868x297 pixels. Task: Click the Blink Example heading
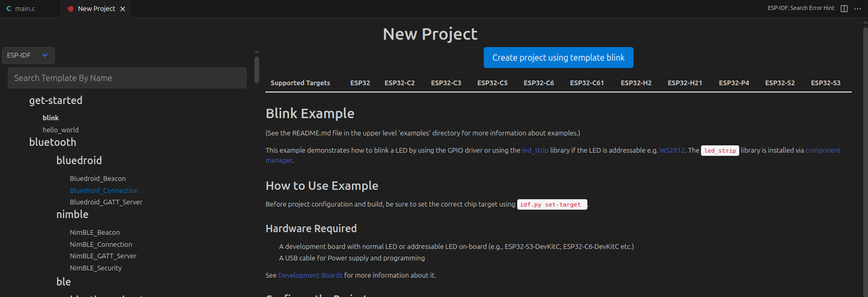tap(310, 113)
